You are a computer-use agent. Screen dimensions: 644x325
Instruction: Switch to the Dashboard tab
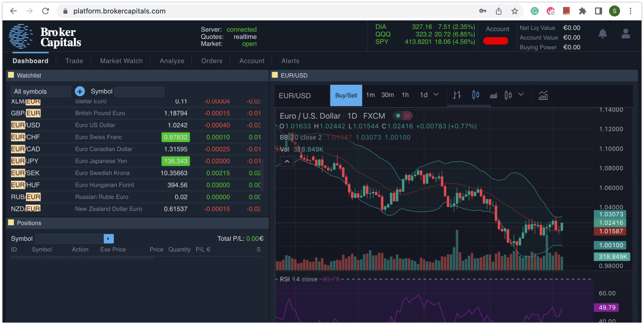30,61
